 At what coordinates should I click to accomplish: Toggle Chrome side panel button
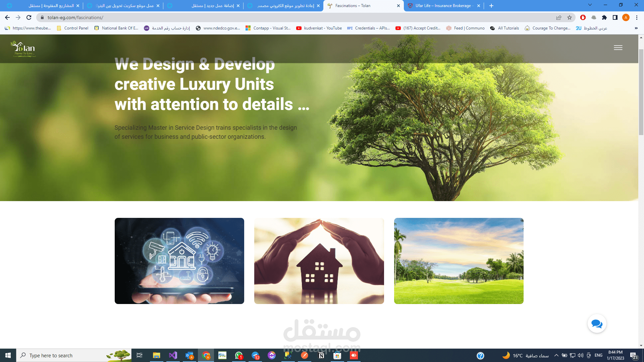pos(615,17)
